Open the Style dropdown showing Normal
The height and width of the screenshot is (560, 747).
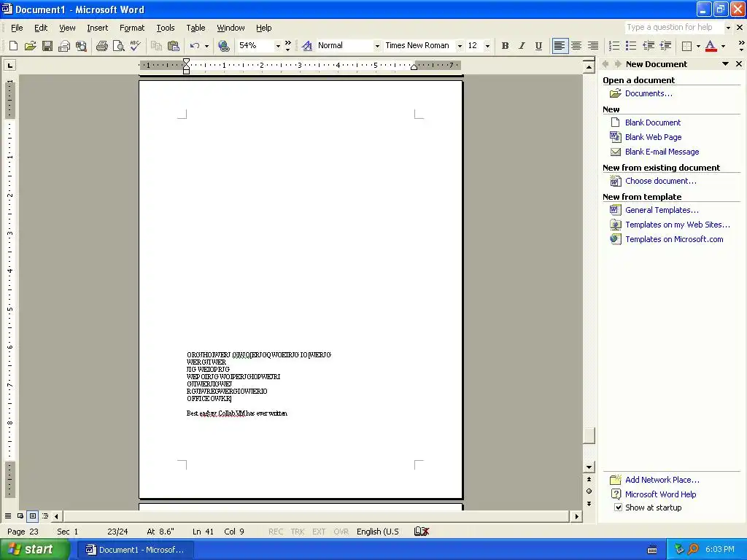click(377, 46)
